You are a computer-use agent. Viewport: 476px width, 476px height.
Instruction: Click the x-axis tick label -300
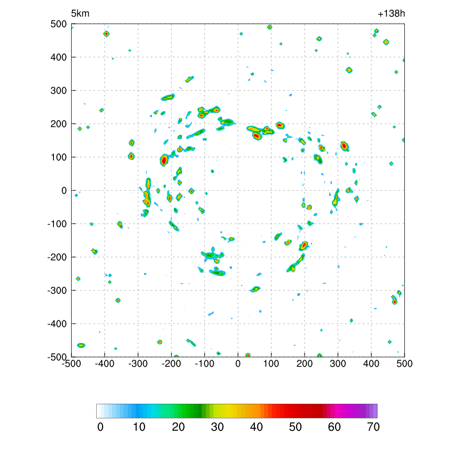point(138,364)
